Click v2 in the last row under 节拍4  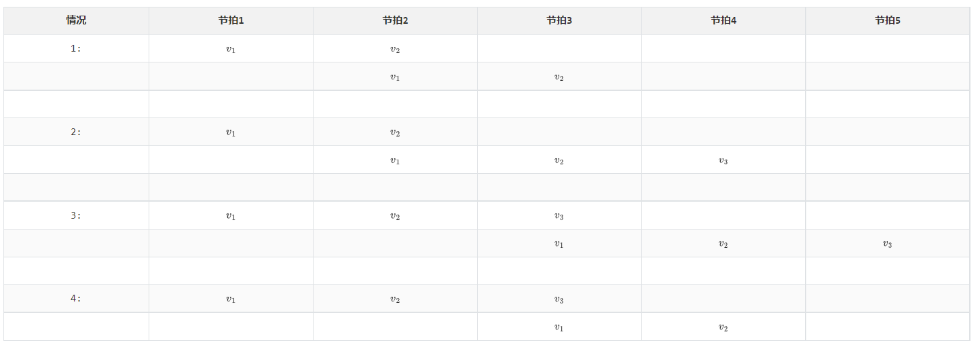tap(723, 327)
